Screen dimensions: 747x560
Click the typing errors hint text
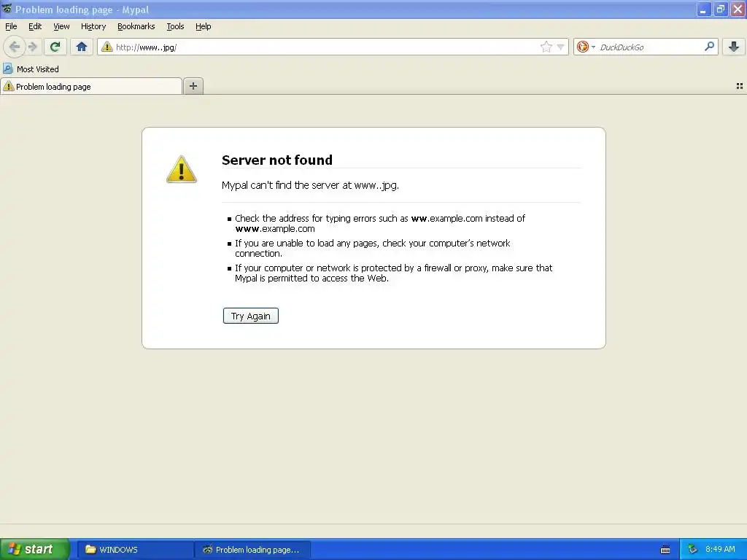click(379, 223)
